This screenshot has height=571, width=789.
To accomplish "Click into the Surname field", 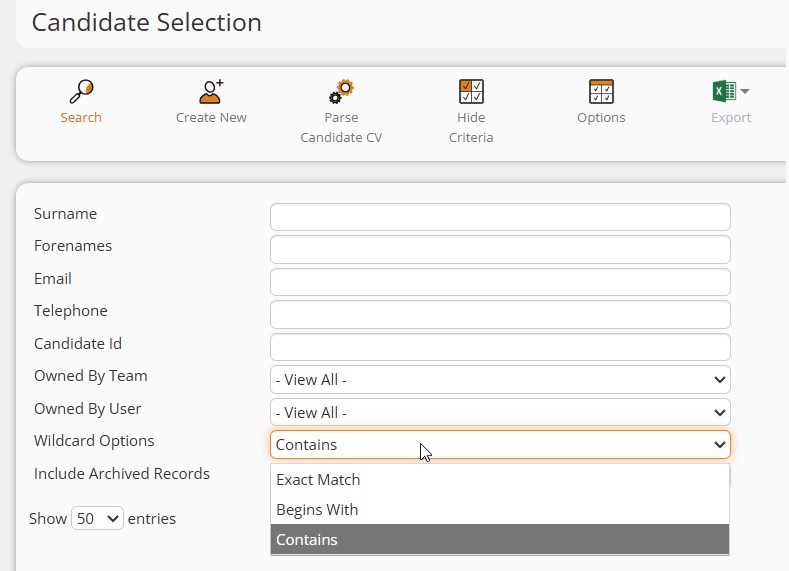I will 500,217.
